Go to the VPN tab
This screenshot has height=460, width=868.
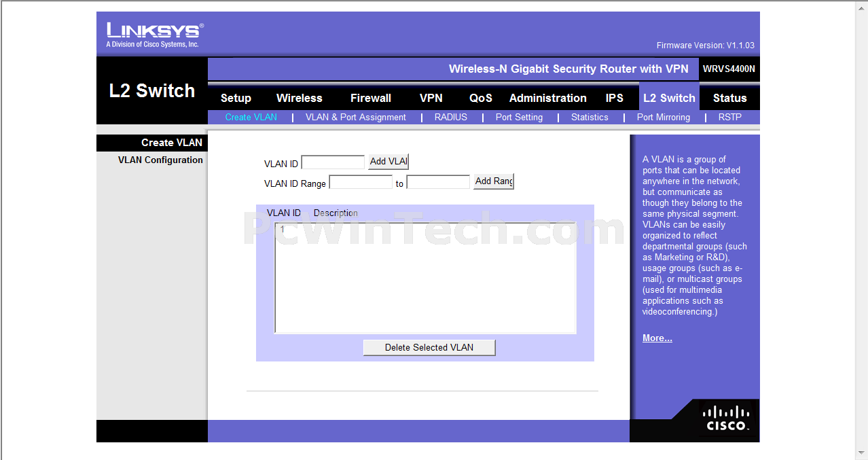(x=431, y=98)
